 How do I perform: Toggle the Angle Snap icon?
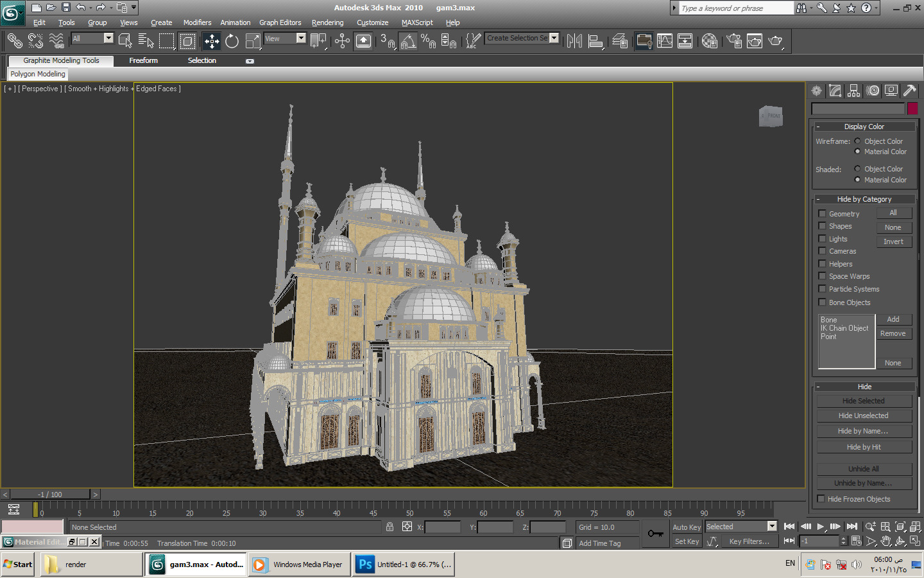pyautogui.click(x=408, y=42)
